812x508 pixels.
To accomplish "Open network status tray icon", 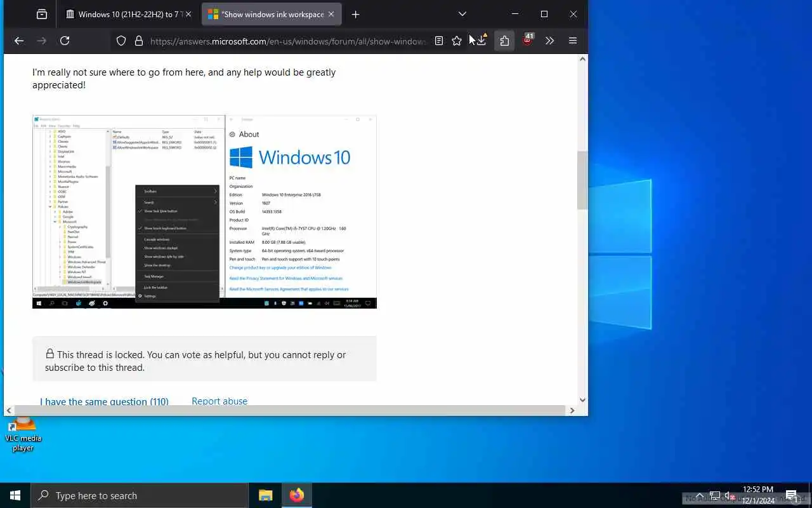I will pos(715,495).
